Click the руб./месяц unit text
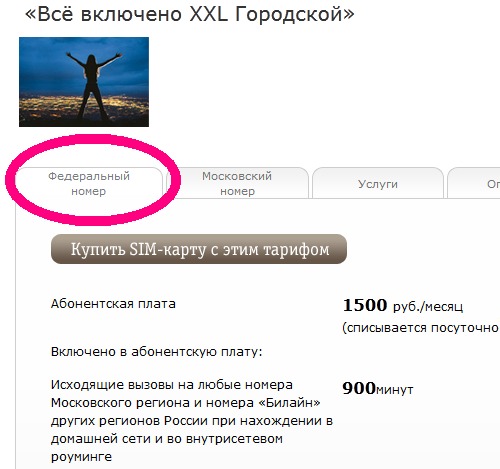 point(428,306)
